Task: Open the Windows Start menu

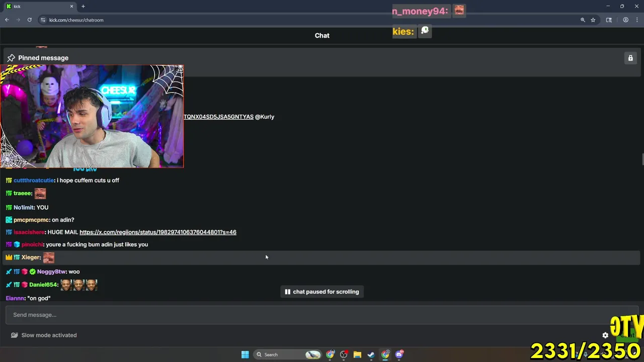Action: click(x=245, y=354)
